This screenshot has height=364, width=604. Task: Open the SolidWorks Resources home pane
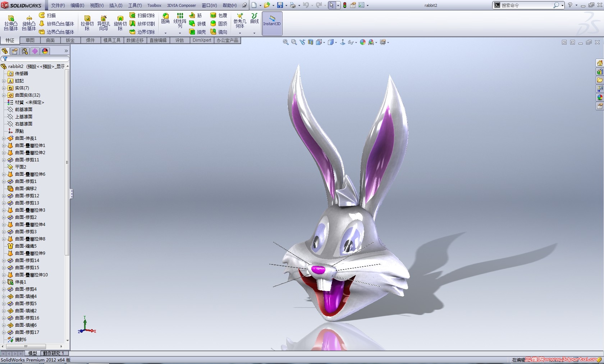click(600, 63)
